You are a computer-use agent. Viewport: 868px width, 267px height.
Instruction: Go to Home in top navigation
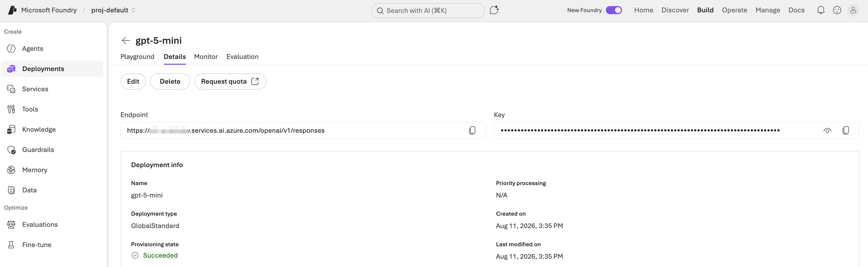point(644,10)
